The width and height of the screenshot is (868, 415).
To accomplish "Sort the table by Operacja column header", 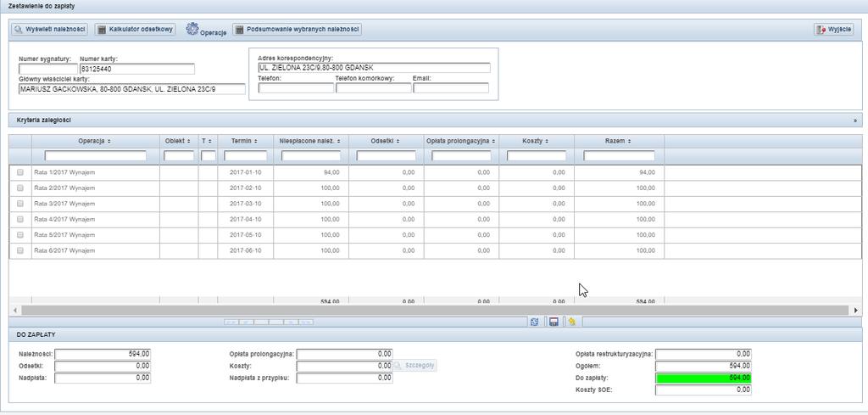I will coord(95,141).
